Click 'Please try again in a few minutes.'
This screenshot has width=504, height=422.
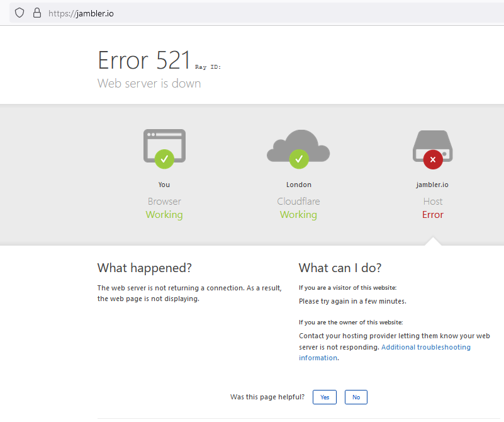point(352,301)
